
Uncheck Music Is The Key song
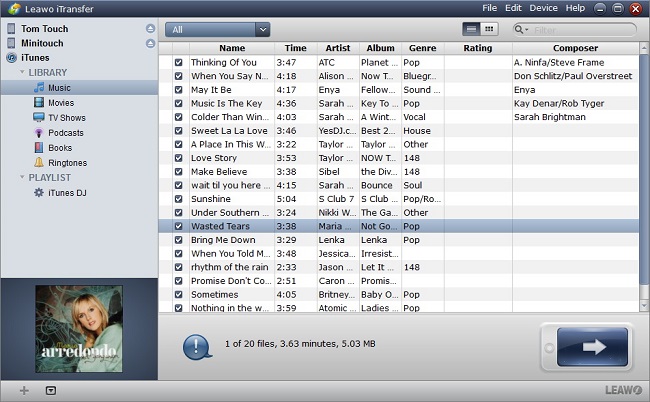pyautogui.click(x=178, y=103)
